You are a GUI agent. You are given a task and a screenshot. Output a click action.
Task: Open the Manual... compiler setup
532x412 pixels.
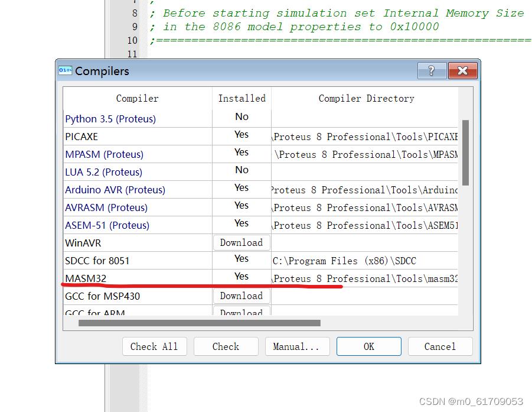[296, 346]
